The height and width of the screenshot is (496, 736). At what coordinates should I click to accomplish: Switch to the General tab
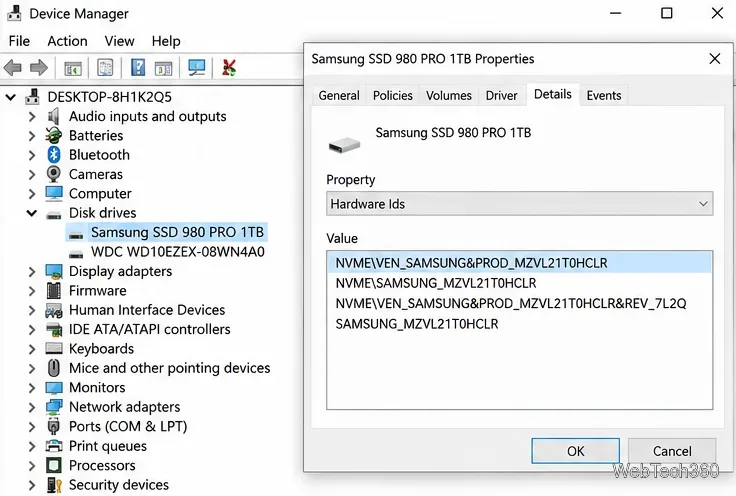tap(339, 95)
